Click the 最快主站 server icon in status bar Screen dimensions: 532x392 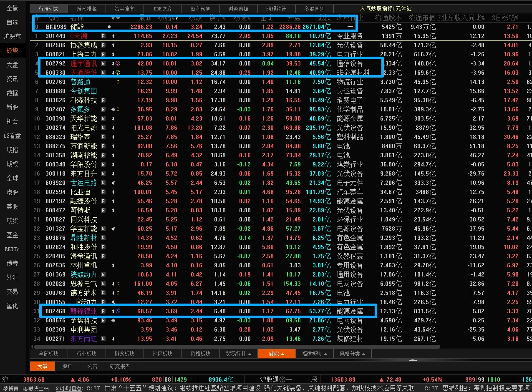pyautogui.click(x=25, y=388)
